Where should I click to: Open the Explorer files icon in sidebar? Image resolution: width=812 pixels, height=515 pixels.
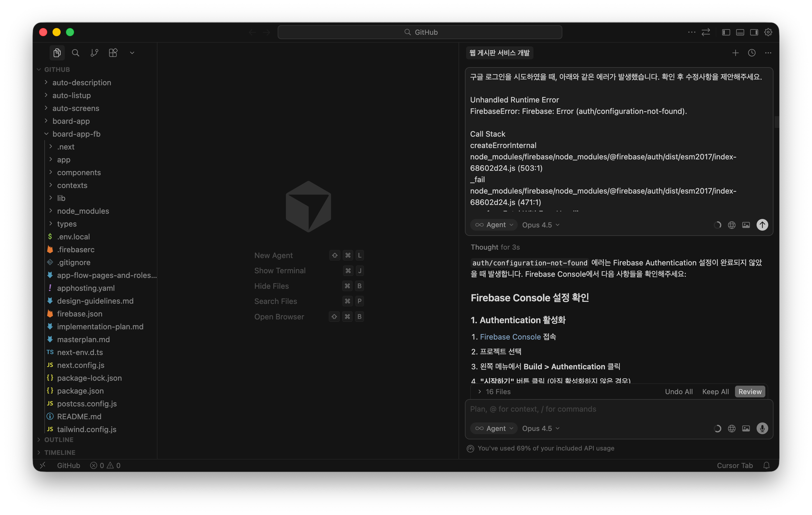coord(57,53)
